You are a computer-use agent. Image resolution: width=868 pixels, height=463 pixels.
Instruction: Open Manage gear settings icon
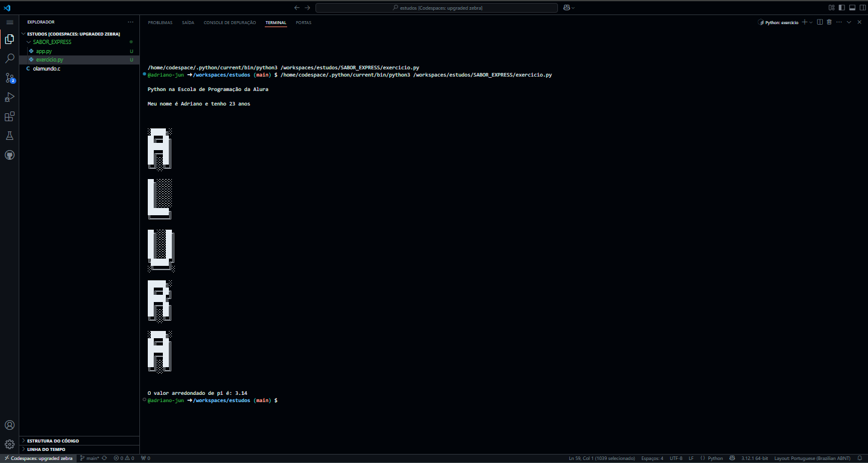9,445
